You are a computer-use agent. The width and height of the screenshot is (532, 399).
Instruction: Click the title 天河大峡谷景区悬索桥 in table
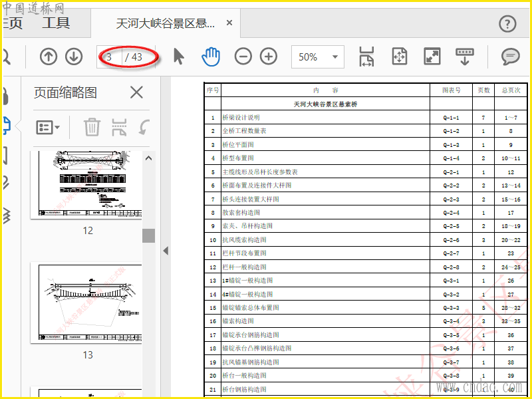click(x=325, y=104)
